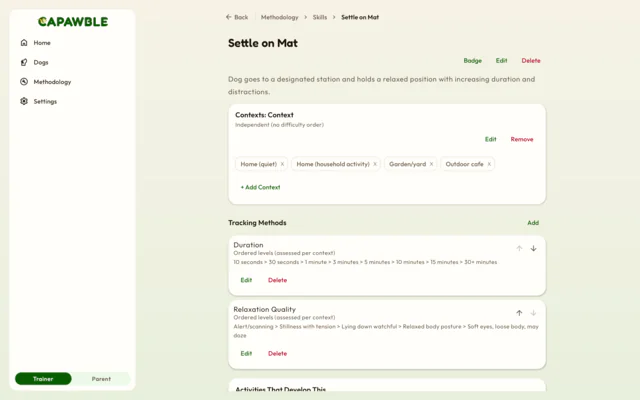Open the Settings menu item

[45, 101]
